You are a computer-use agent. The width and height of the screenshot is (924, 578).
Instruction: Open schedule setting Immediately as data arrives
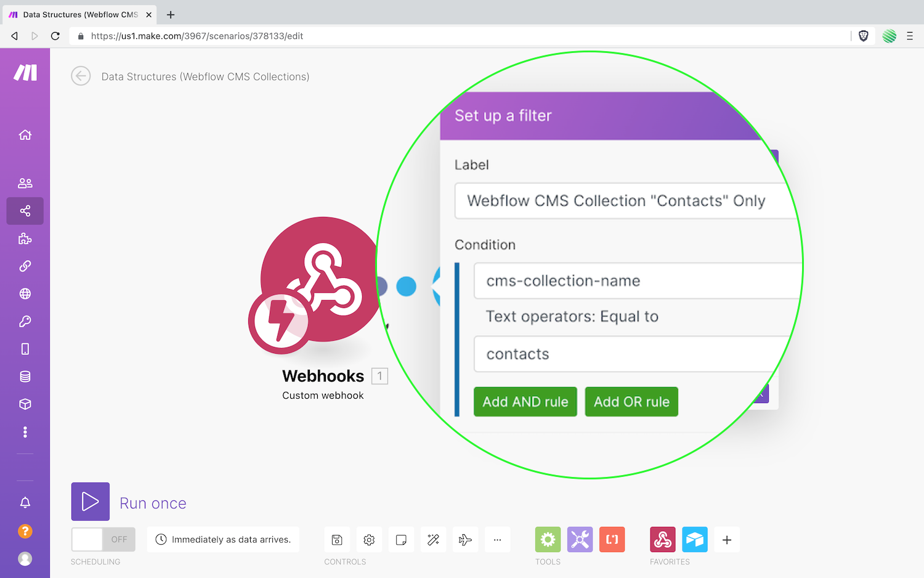[223, 539]
